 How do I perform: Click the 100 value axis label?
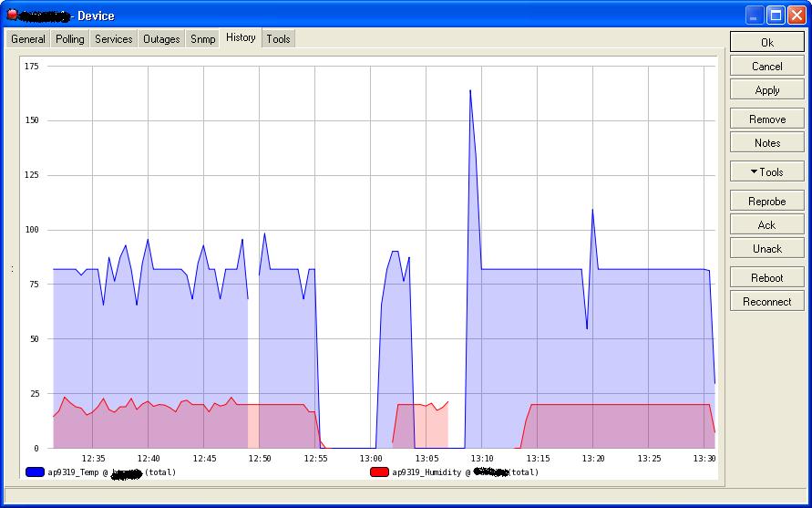(31, 230)
